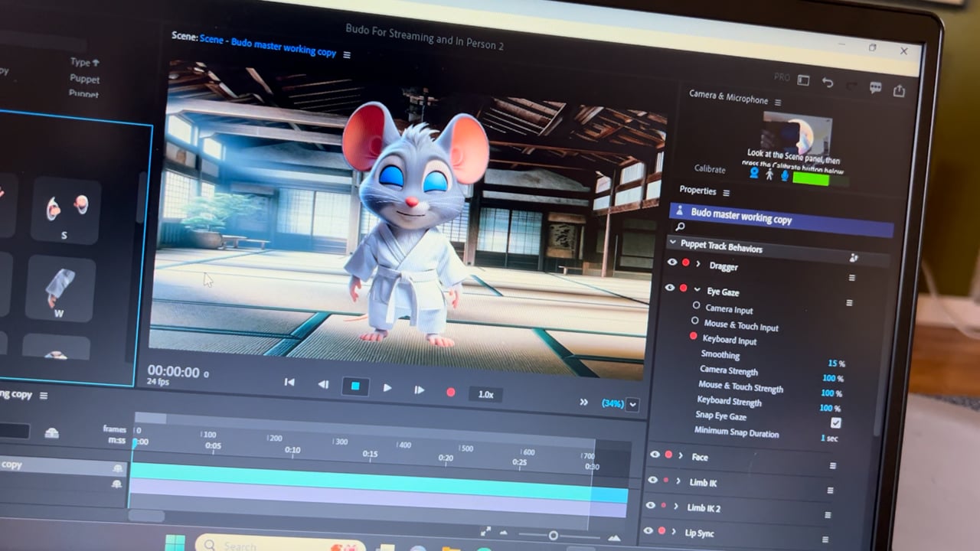The image size is (980, 551).
Task: Hide the Face behavior with eye icon
Action: (x=655, y=455)
